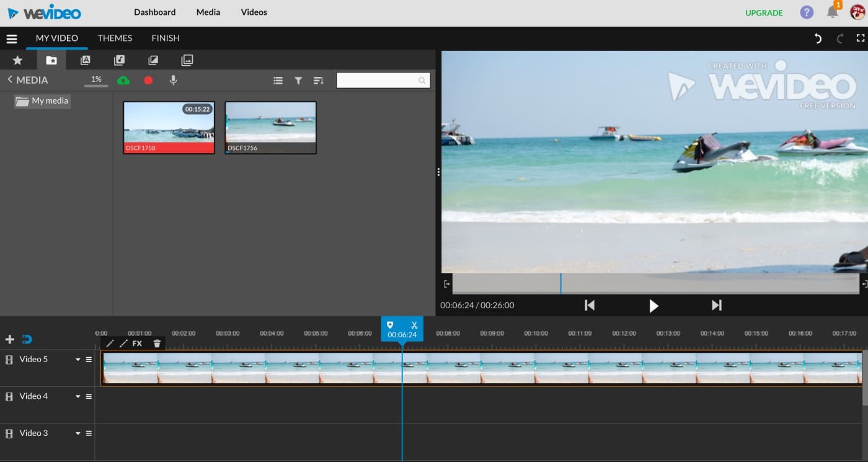Toggle fullscreen preview mode

click(860, 38)
